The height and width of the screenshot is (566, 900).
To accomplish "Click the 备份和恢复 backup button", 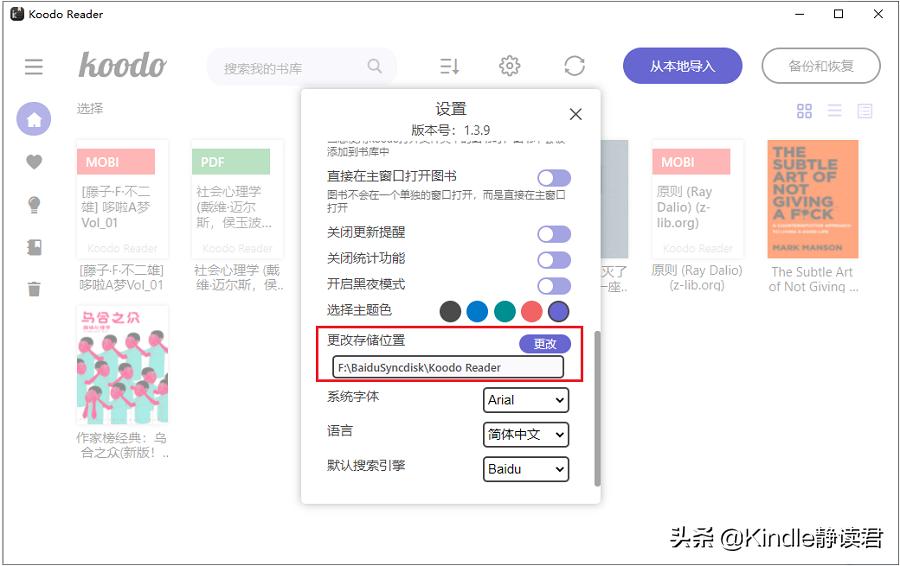I will (x=821, y=66).
